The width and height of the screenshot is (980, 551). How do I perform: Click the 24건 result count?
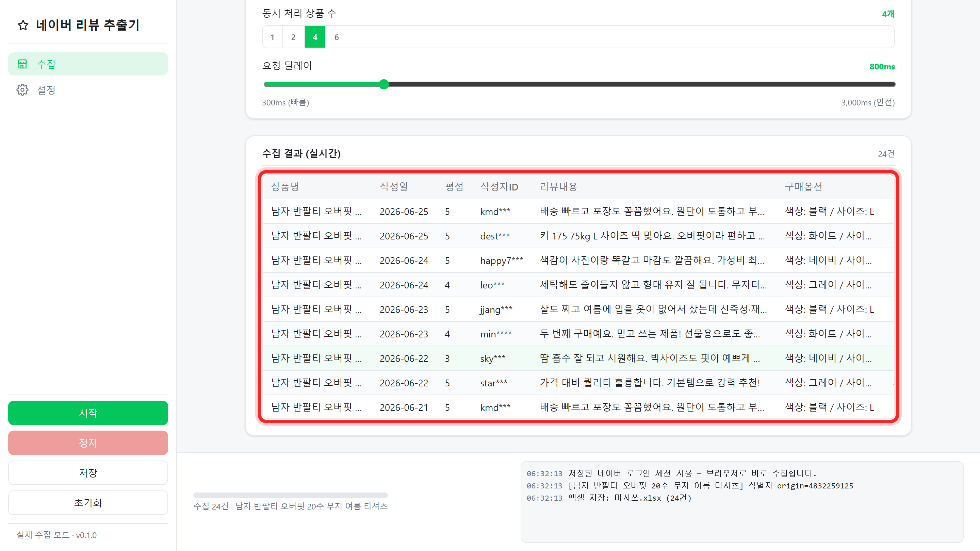(x=886, y=154)
